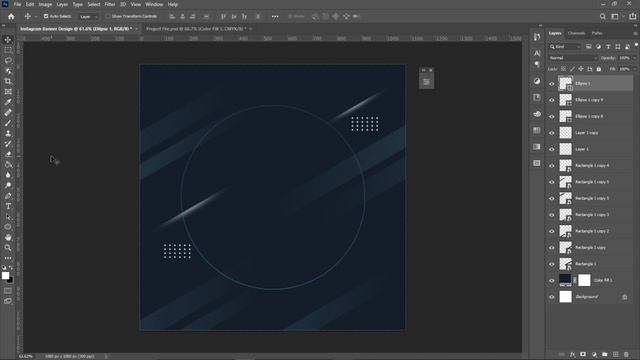Select the Horizontal Type tool
Image resolution: width=640 pixels, height=360 pixels.
tap(8, 207)
